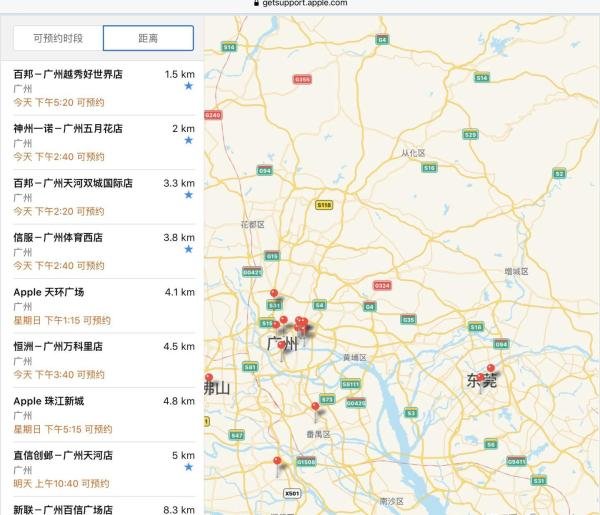This screenshot has height=515, width=600.
Task: Choose the Apple 天环广场 store
Action: [104, 306]
